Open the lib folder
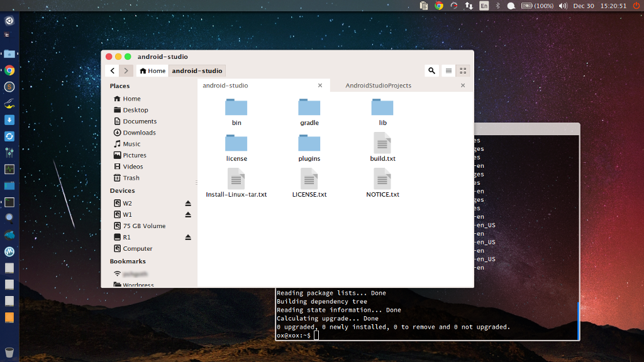Screen dimensions: 644x362 pyautogui.click(x=382, y=112)
